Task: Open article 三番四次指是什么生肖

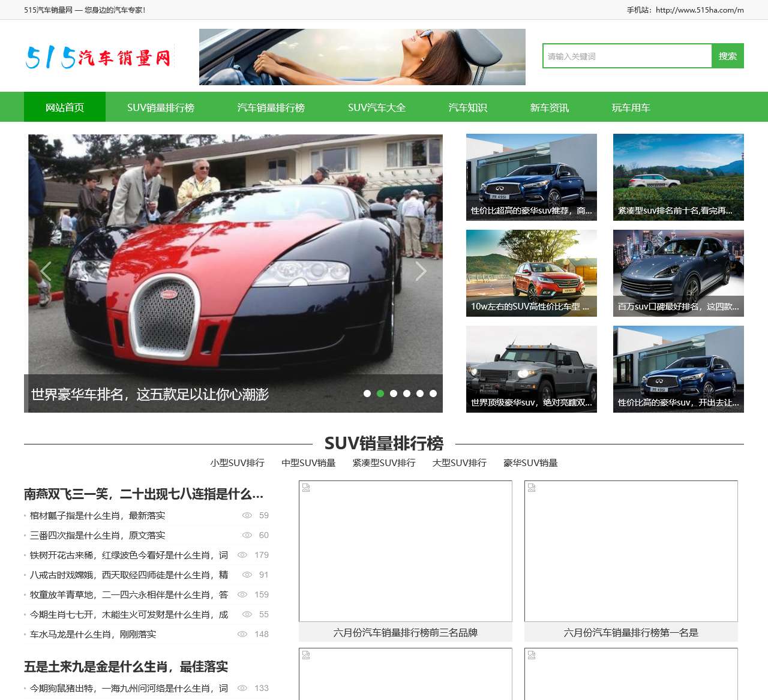Action: click(97, 535)
